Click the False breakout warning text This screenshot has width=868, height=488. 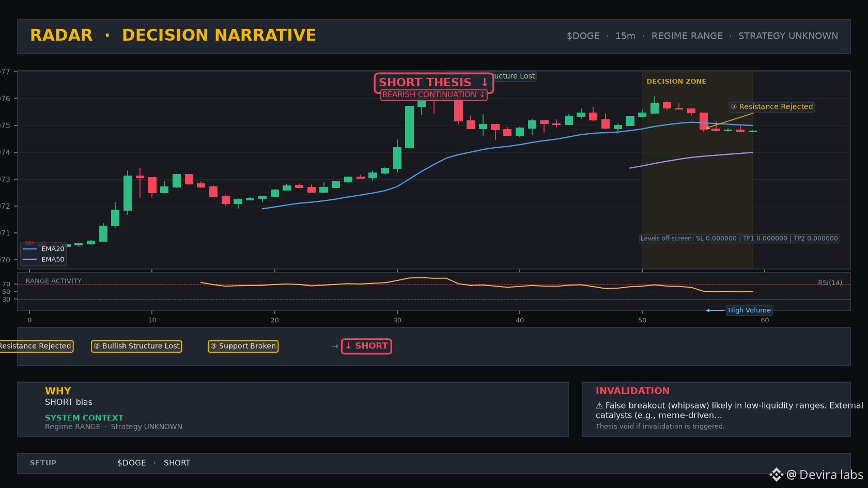pos(730,411)
